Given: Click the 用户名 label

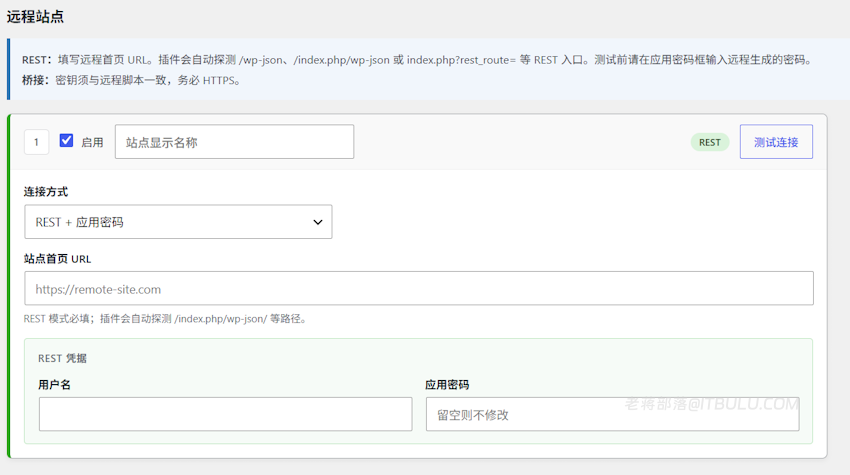Looking at the screenshot, I should (x=54, y=384).
